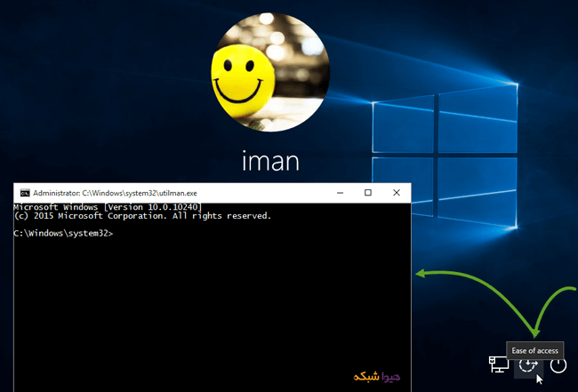
Task: Click the C:\Windows\system32> prompt line
Action: click(x=63, y=234)
